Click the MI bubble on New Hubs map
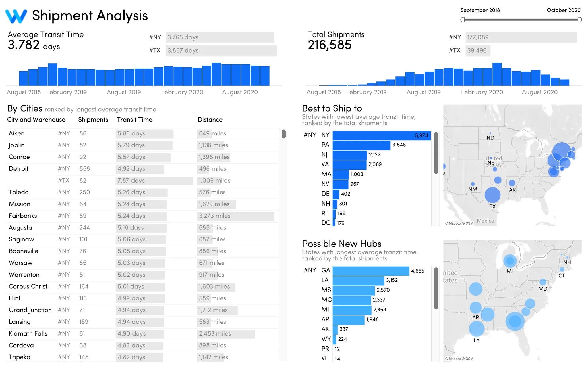Screen dimensions: 588x368 point(510,261)
